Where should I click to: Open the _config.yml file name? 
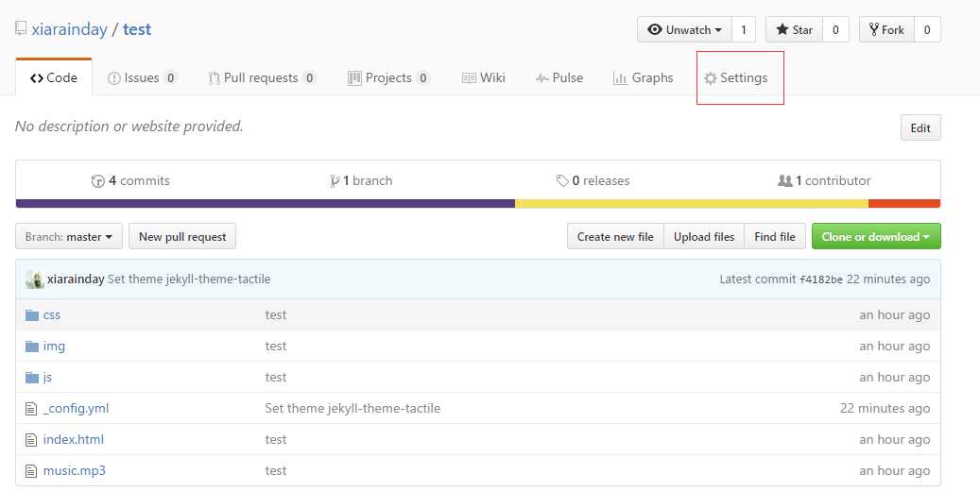tap(76, 409)
